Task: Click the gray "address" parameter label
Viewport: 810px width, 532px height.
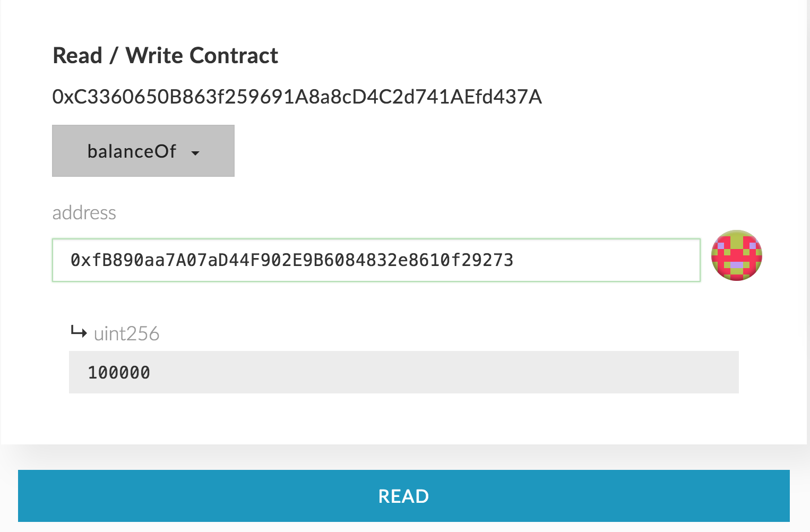Action: point(84,213)
